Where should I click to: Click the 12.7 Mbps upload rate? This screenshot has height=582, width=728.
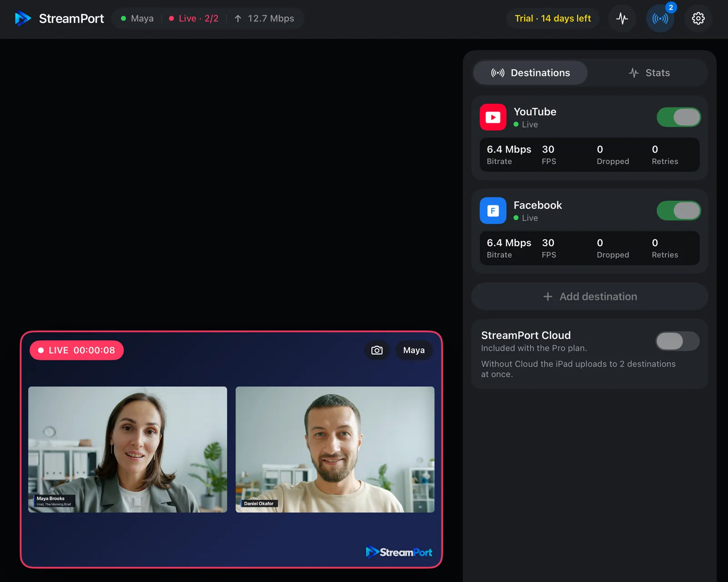(271, 19)
